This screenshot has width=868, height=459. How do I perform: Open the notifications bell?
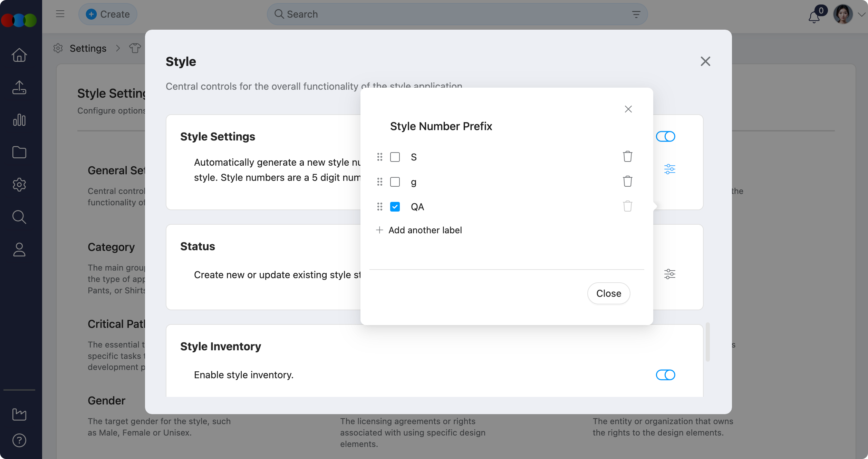coord(814,16)
